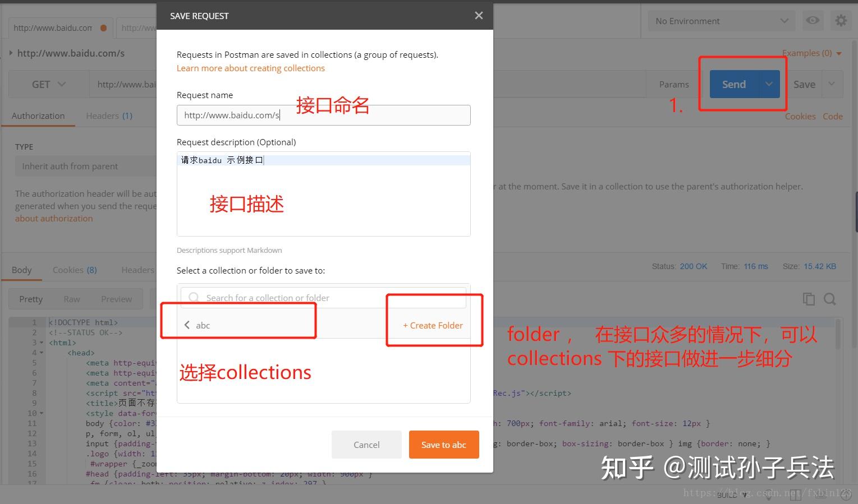
Task: Open the Code link
Action: pyautogui.click(x=833, y=117)
